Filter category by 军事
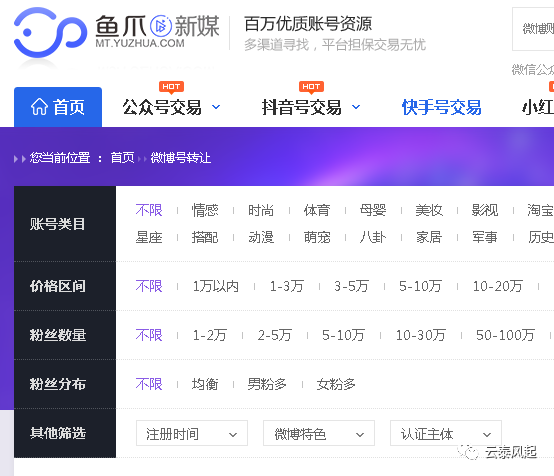The image size is (554, 476). pos(485,237)
